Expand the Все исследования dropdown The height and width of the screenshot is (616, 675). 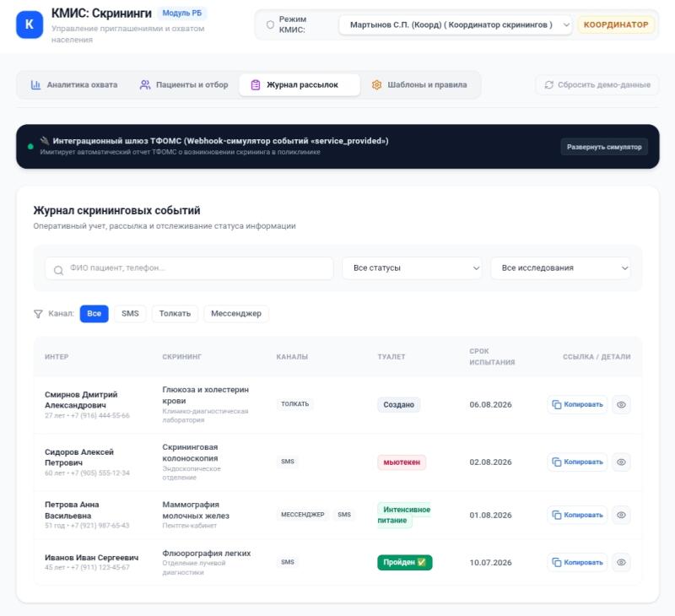(560, 267)
